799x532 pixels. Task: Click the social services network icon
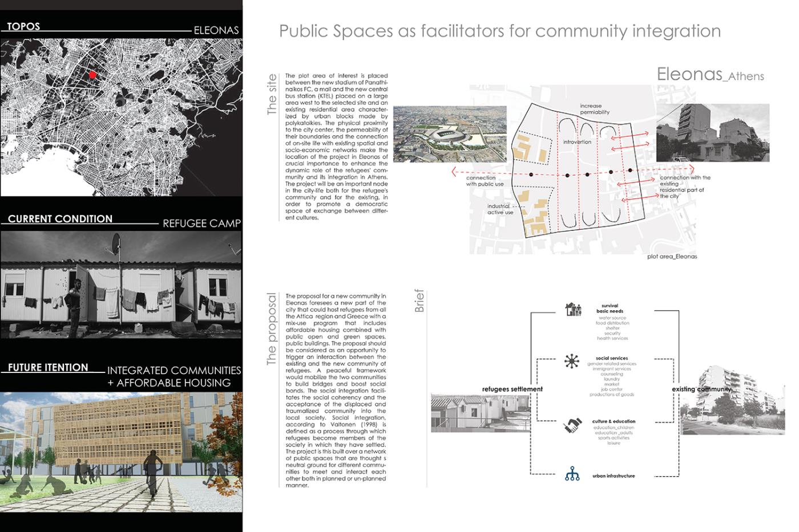coord(571,361)
